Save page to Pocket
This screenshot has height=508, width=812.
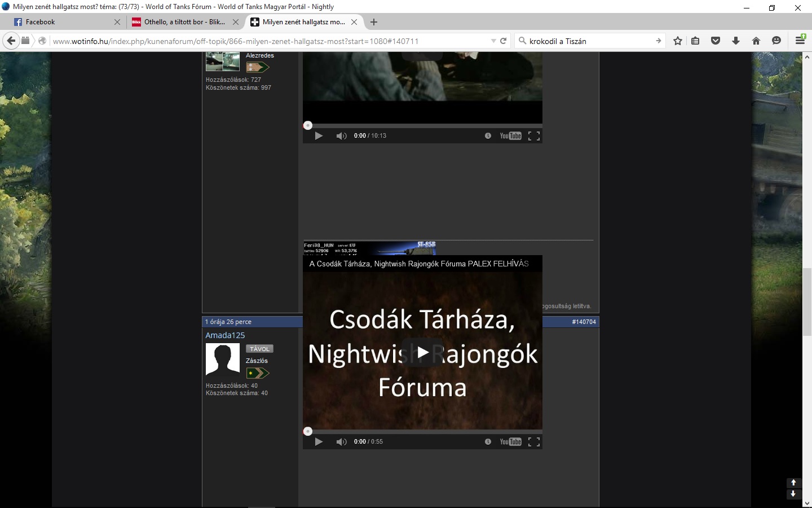(716, 41)
